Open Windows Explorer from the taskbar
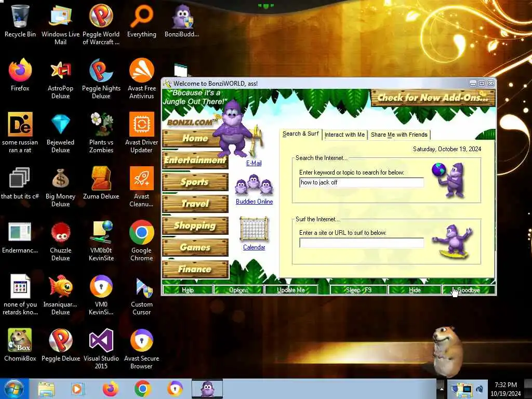Viewport: 532px width, 399px height. 46,389
